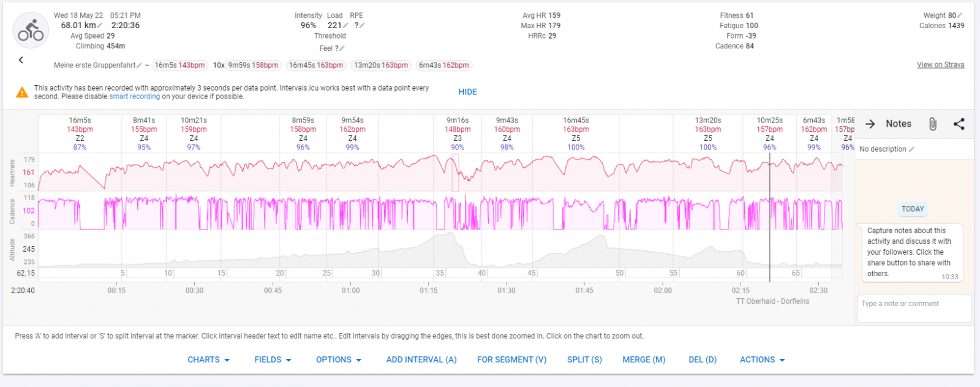Image resolution: width=980 pixels, height=387 pixels.
Task: Click ADD INTERVAL (A) button
Action: pos(421,360)
